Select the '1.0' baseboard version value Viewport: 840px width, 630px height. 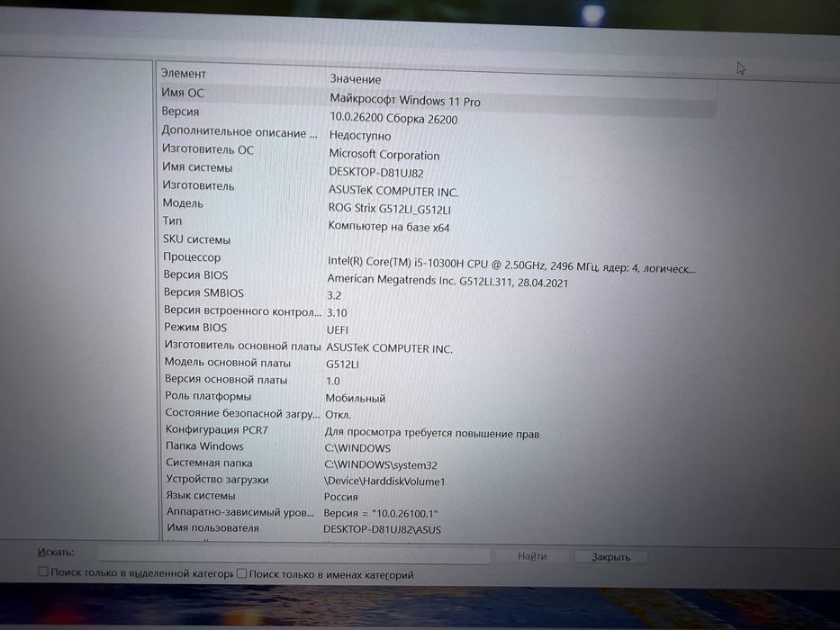333,381
